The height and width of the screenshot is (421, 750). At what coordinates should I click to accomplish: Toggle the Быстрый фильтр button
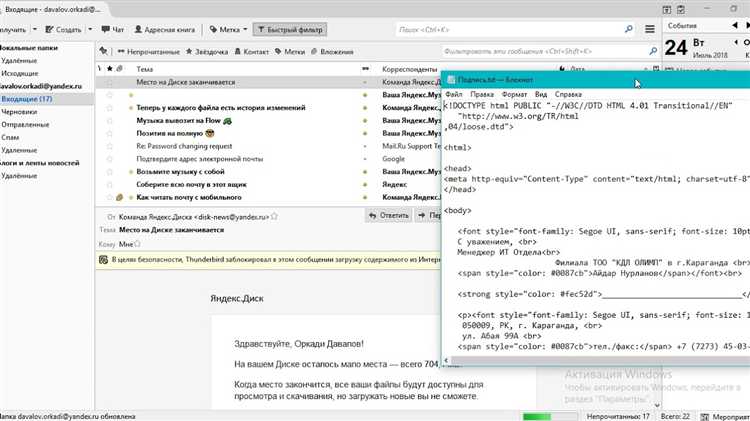click(x=290, y=30)
